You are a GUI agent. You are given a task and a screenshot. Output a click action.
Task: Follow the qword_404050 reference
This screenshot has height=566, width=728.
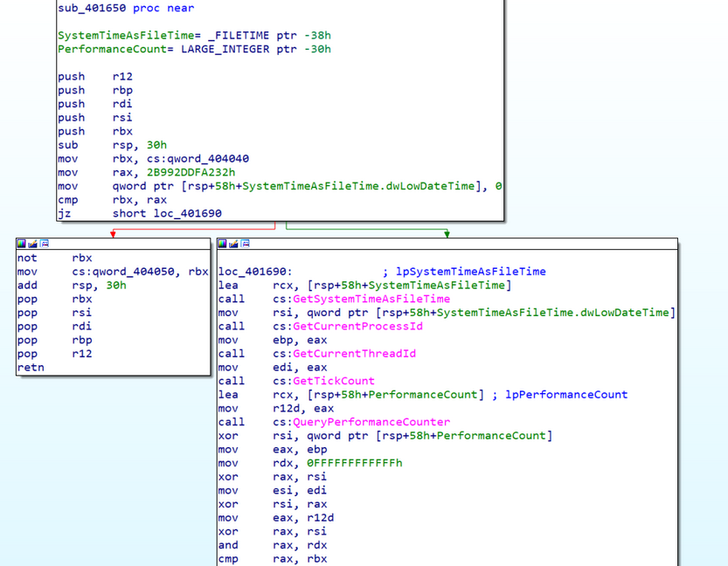pyautogui.click(x=134, y=272)
